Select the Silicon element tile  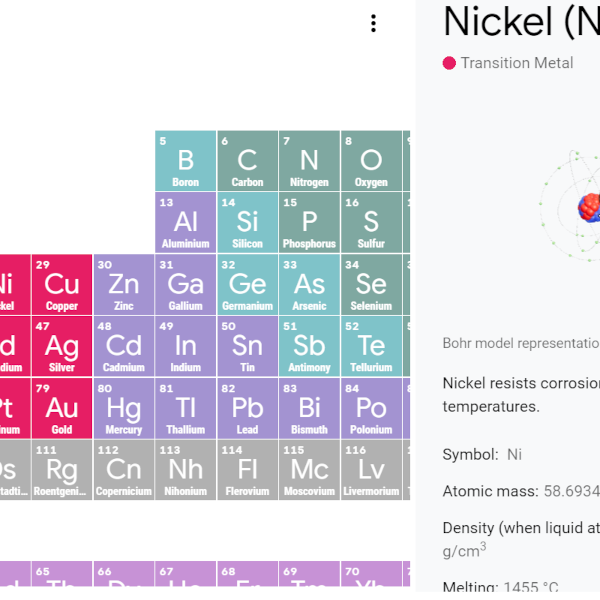pyautogui.click(x=247, y=223)
